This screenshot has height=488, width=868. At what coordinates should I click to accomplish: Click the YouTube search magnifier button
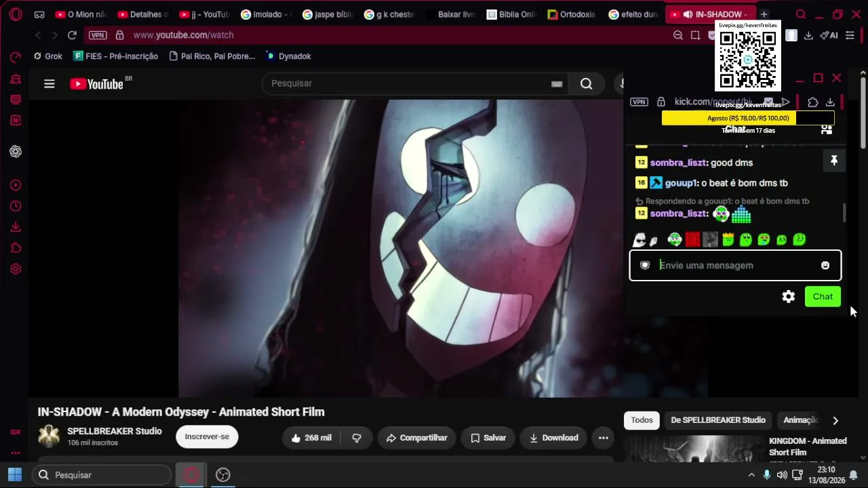587,84
